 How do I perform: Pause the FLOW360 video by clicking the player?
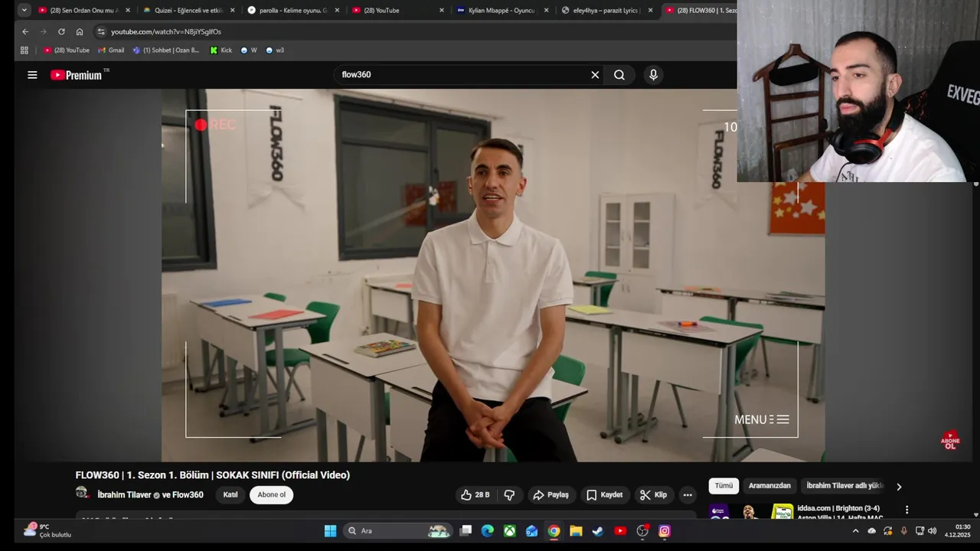493,275
